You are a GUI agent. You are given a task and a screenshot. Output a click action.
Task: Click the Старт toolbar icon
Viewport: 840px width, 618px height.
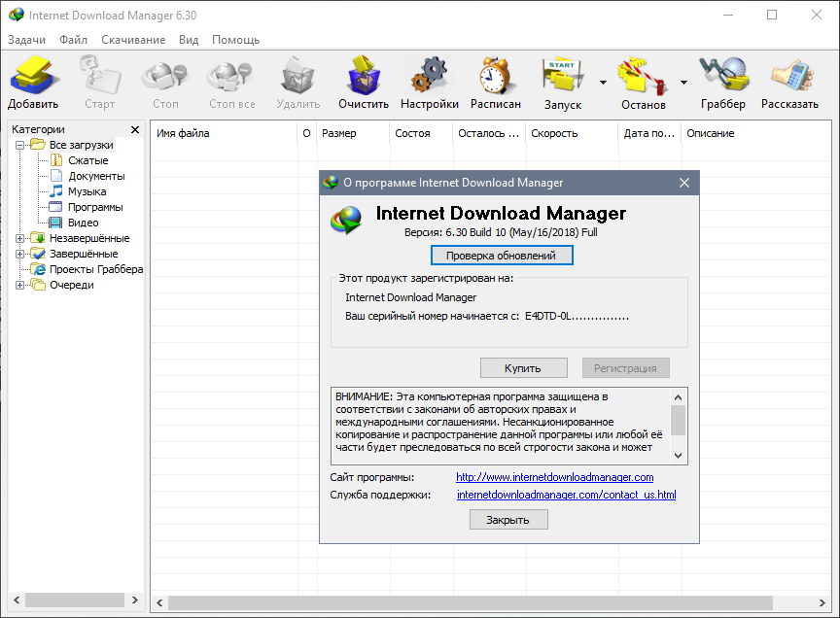coord(99,75)
